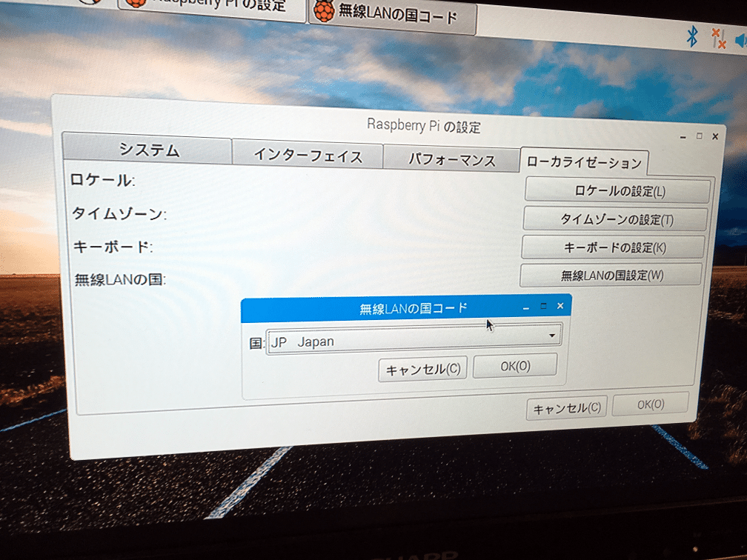The image size is (747, 560).
Task: Expand the country dropdown showing JP Japan
Action: [x=414, y=339]
